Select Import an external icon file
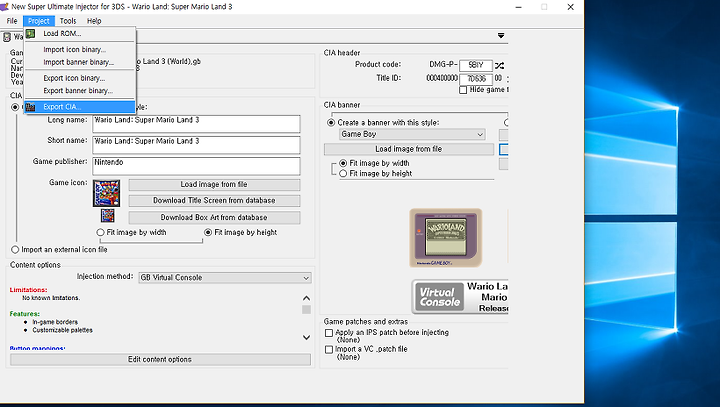720x407 pixels. point(15,249)
